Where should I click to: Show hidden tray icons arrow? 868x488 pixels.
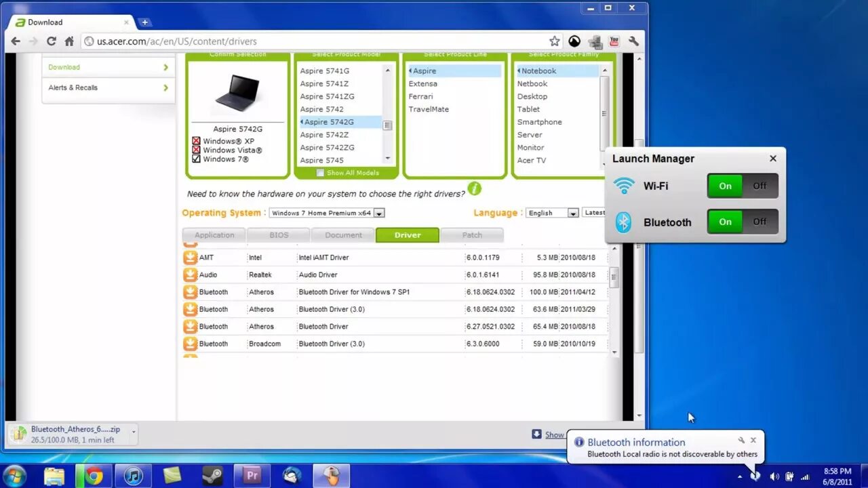(740, 476)
